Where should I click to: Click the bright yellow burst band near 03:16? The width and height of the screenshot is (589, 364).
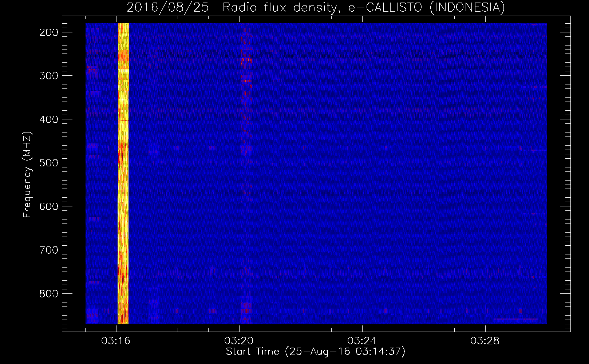[123, 174]
